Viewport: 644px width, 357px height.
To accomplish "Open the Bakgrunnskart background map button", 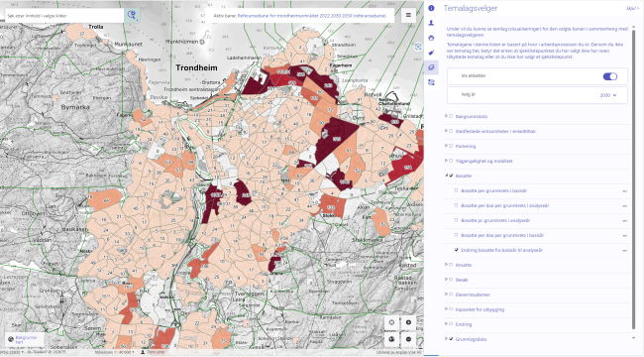I will 24,339.
